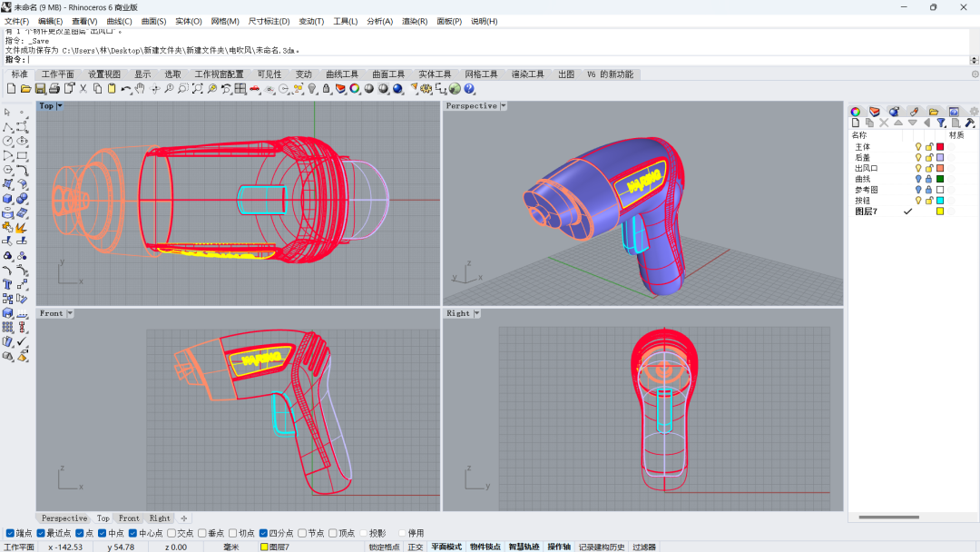
Task: Toggle lock icon of 曲线 layer
Action: [x=929, y=179]
